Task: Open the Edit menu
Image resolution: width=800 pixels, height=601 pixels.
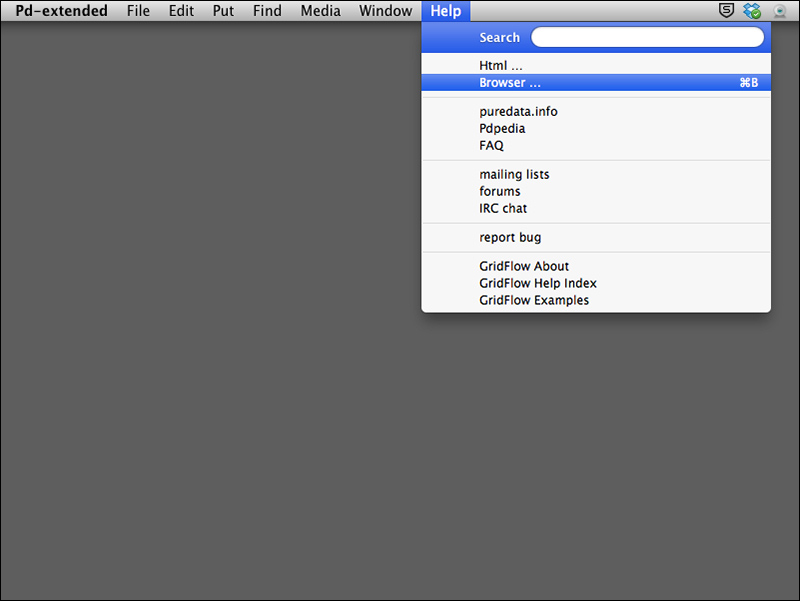Action: click(x=181, y=11)
